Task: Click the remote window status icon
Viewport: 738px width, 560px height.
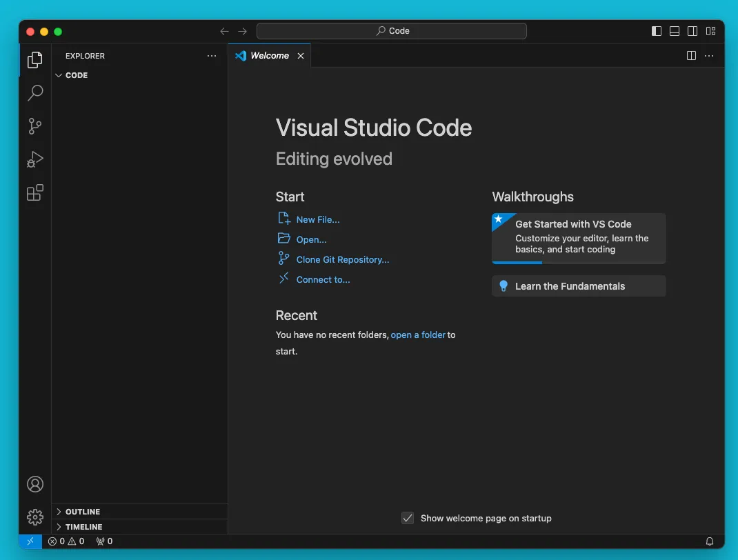Action: point(30,541)
